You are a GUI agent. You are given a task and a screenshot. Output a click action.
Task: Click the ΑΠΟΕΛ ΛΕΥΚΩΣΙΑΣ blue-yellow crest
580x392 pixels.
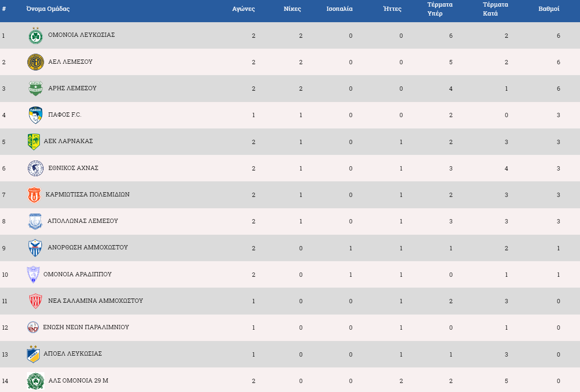point(33,354)
